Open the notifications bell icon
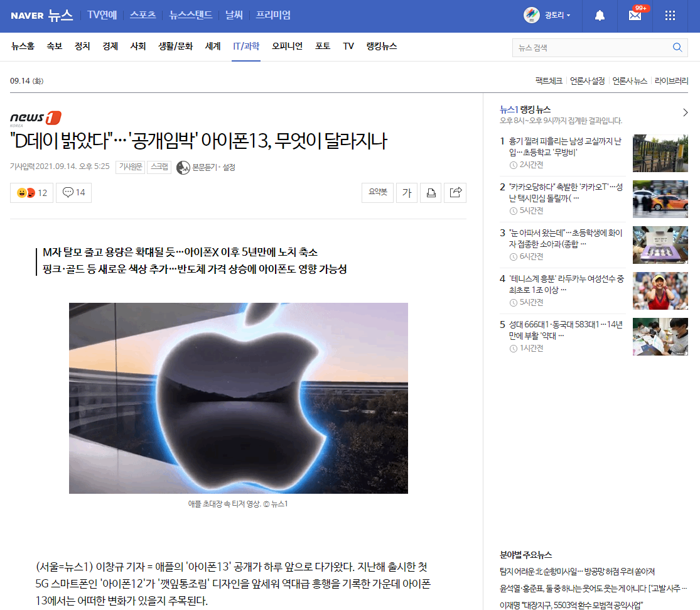 click(600, 16)
